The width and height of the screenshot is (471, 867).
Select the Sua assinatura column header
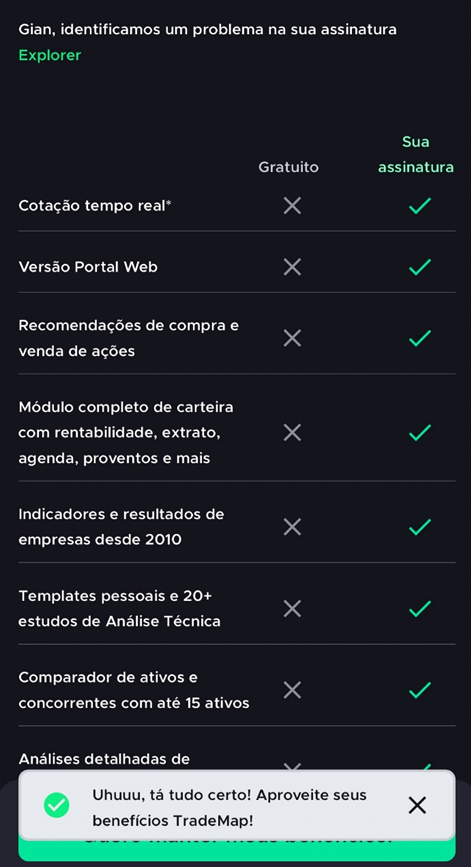click(x=416, y=154)
